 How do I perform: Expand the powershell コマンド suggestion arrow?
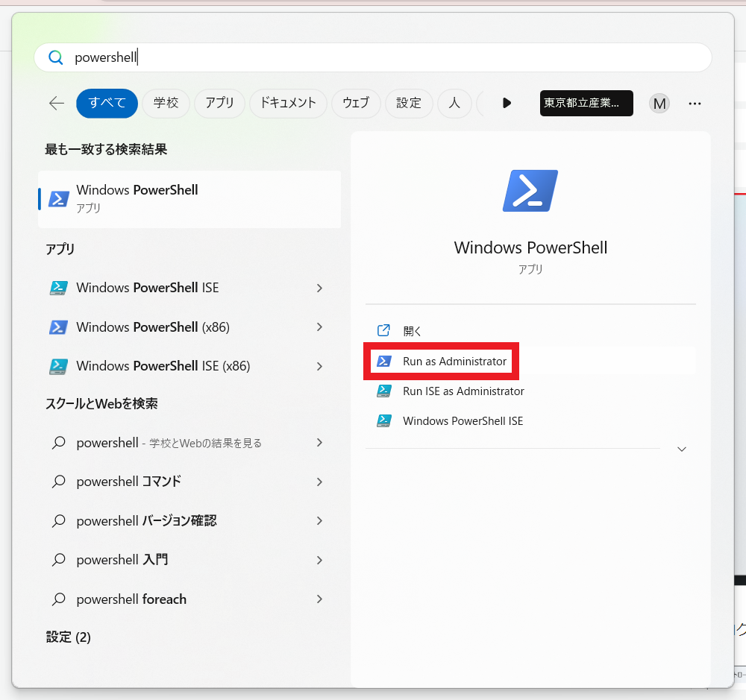point(319,482)
